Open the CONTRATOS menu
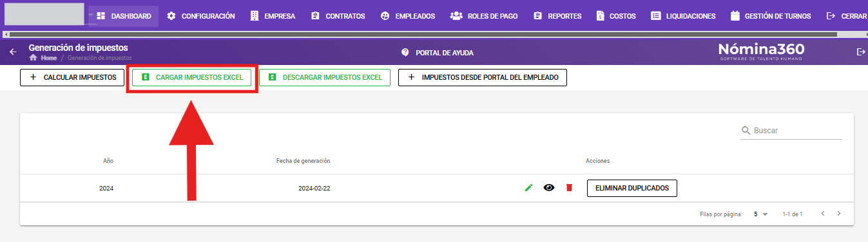This screenshot has width=868, height=242. (x=338, y=16)
